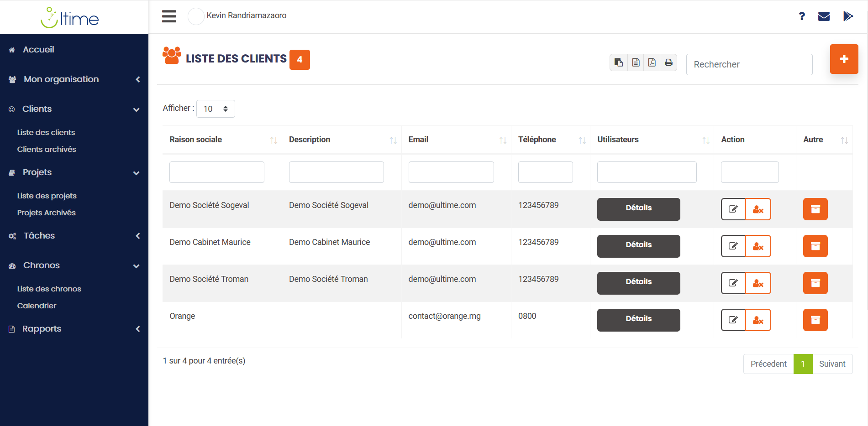
Task: Archive Demo Société Sogeval client
Action: tap(815, 209)
